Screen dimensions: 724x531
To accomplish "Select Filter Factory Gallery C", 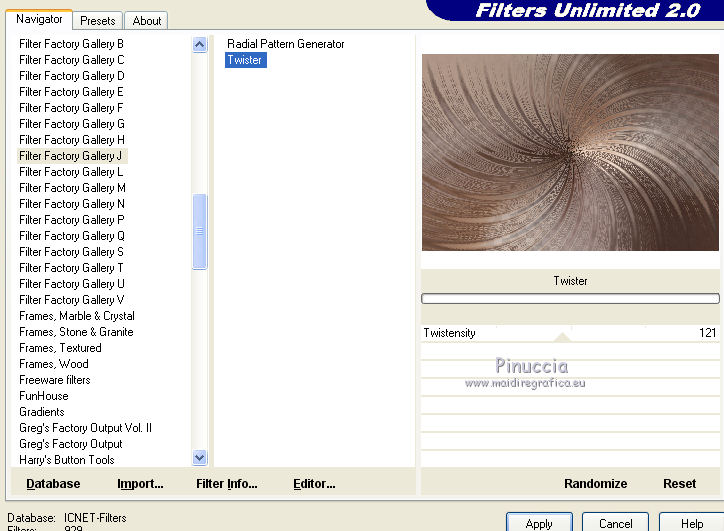I will click(72, 60).
